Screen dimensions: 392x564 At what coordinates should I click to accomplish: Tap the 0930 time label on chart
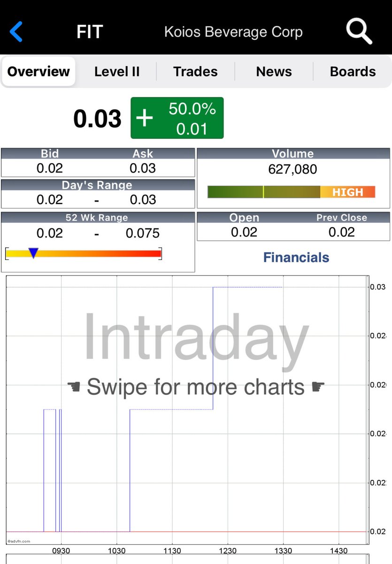[x=61, y=550]
